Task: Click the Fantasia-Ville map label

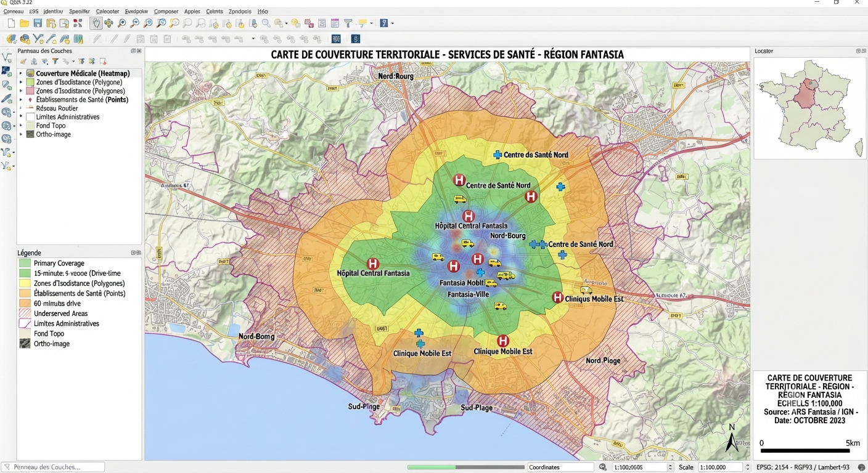Action: tap(469, 294)
